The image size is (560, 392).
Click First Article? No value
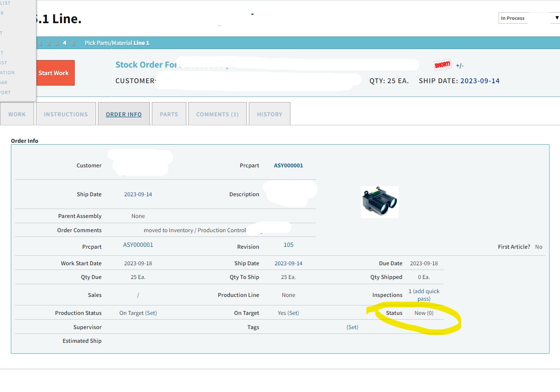[539, 247]
